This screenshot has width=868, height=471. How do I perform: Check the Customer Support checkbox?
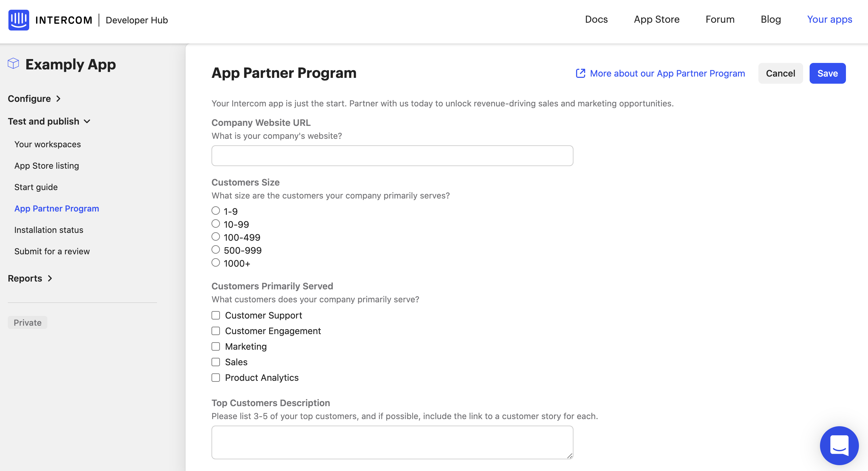[x=216, y=315]
